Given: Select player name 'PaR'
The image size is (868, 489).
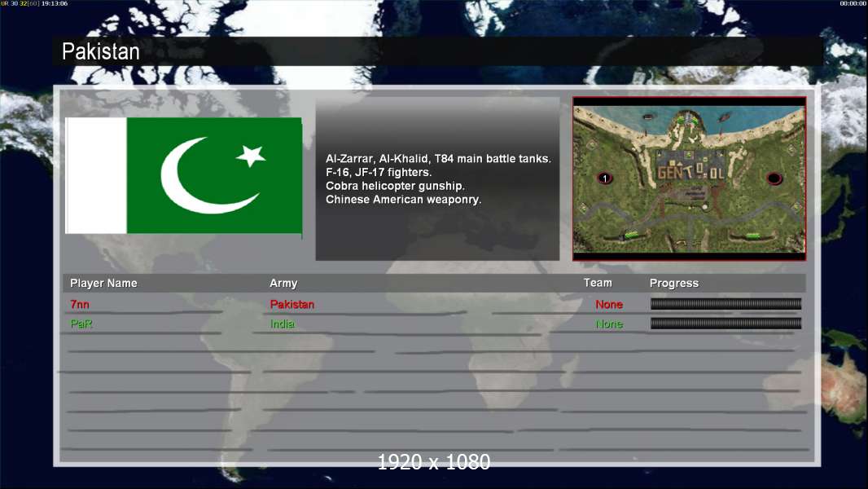Looking at the screenshot, I should click(81, 324).
